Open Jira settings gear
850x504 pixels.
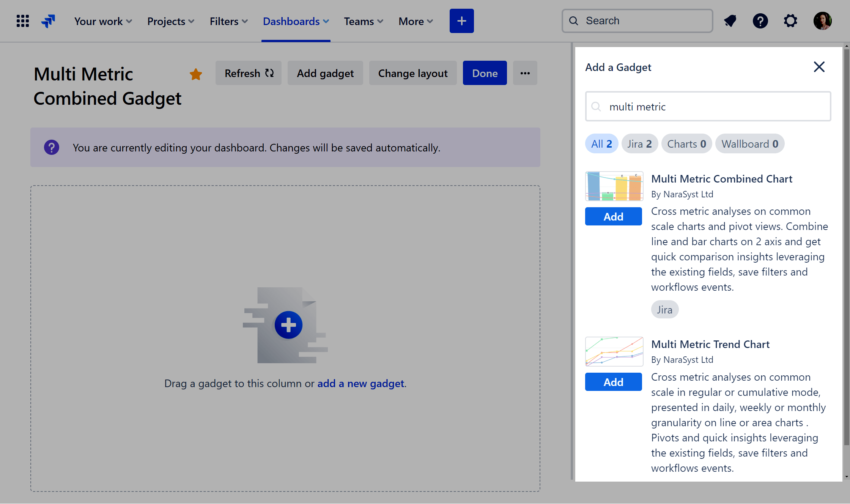791,21
